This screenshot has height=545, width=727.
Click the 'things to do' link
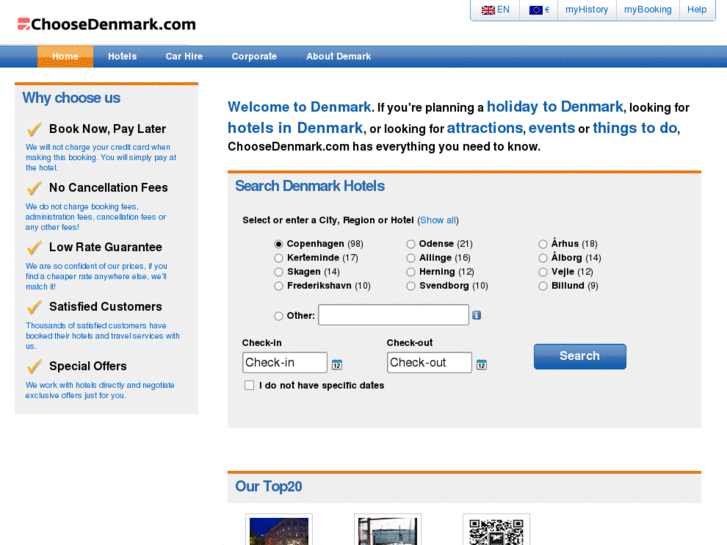tap(635, 128)
